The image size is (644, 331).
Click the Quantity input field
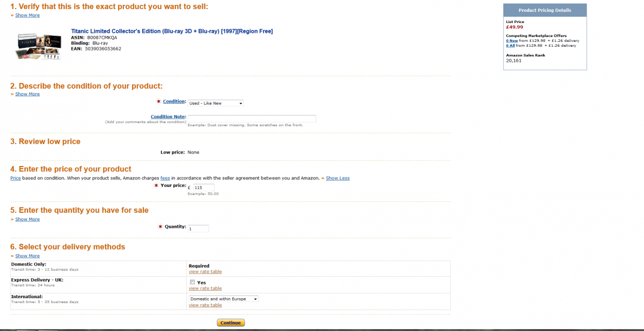click(x=198, y=228)
